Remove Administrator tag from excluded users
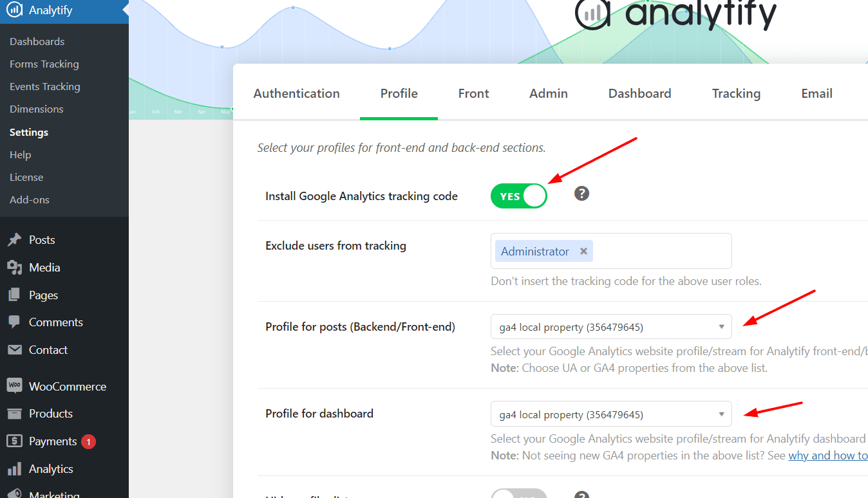This screenshot has width=868, height=498. click(583, 252)
